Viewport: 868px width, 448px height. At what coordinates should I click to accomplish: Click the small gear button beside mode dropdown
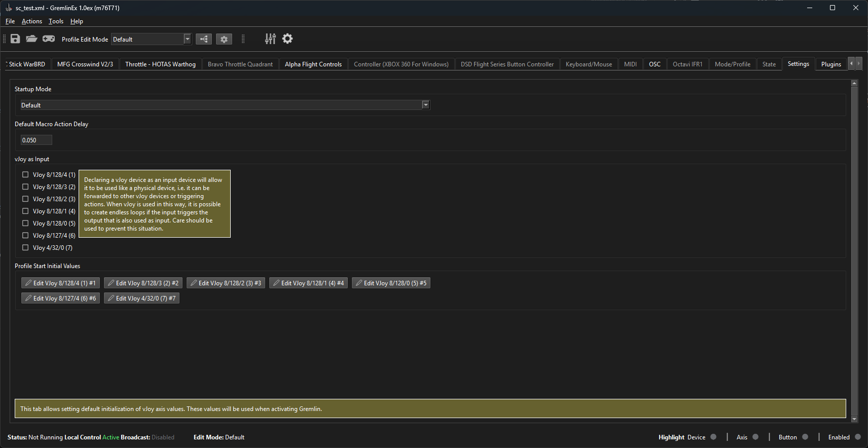click(x=224, y=39)
